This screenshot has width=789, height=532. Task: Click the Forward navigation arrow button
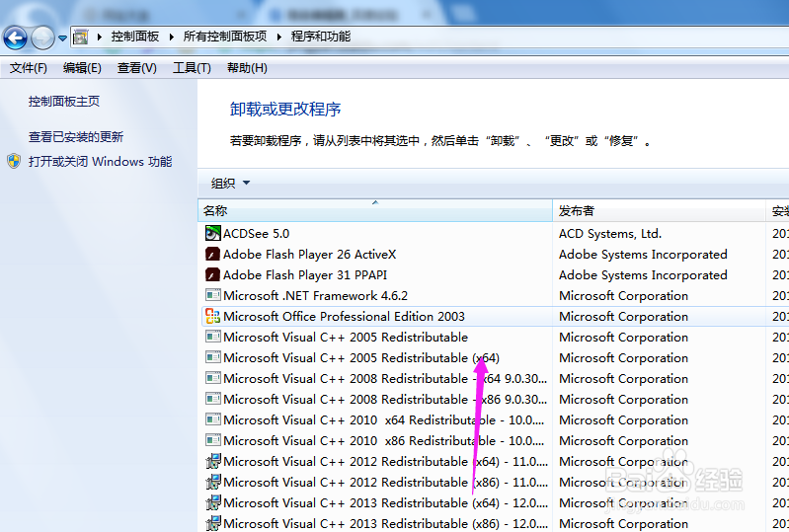pyautogui.click(x=42, y=38)
